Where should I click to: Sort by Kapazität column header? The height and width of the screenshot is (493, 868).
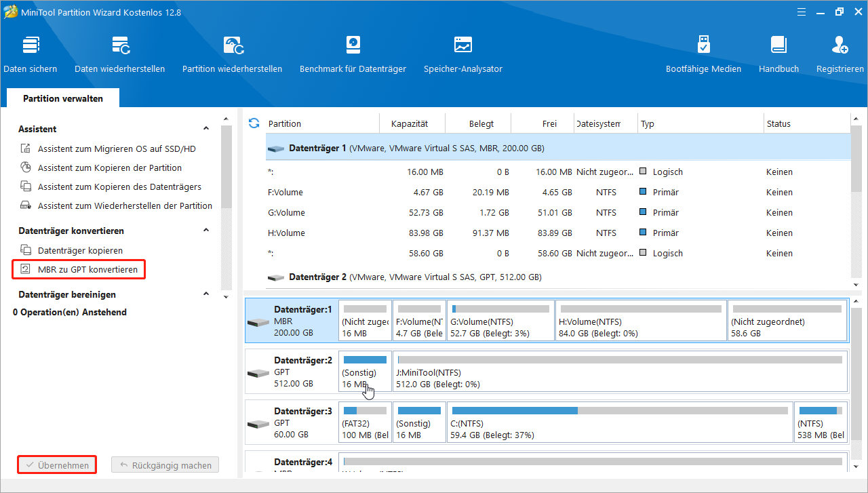pos(412,123)
